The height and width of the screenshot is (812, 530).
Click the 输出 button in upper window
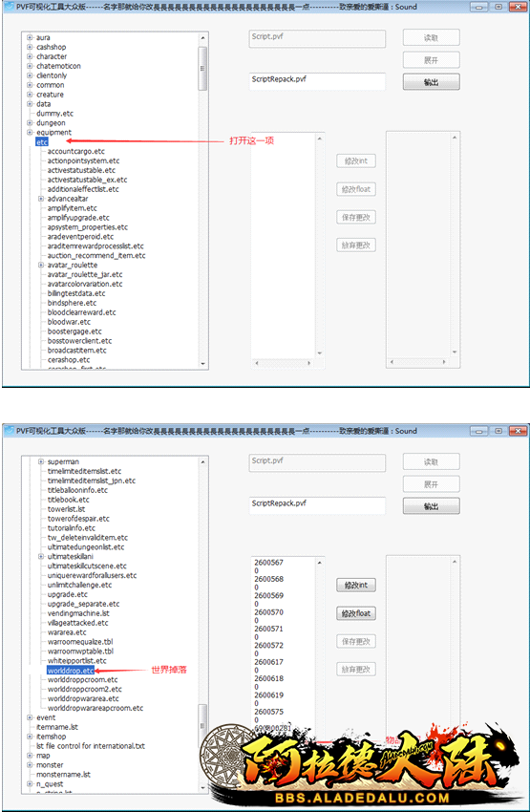coord(431,82)
